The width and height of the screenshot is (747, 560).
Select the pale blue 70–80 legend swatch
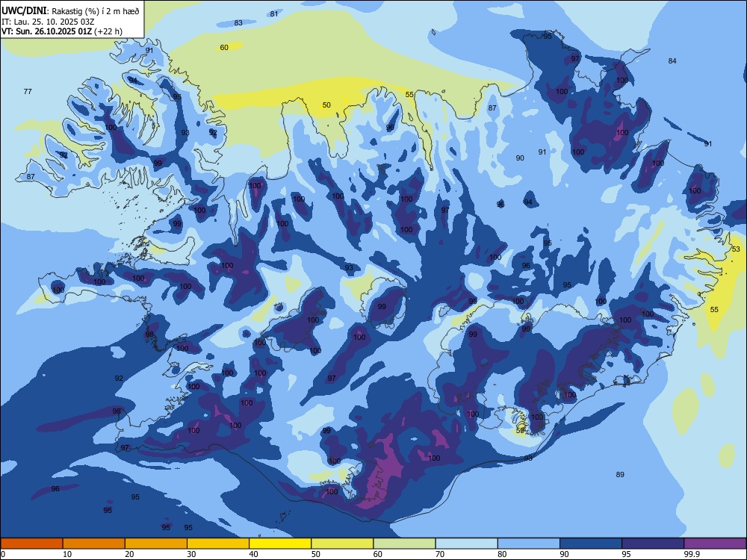466,544
